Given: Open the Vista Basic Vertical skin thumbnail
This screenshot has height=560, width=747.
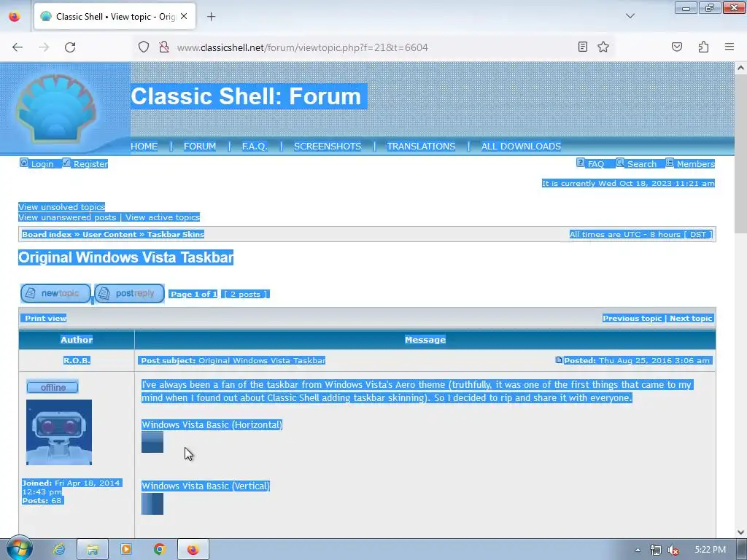Looking at the screenshot, I should (x=152, y=504).
